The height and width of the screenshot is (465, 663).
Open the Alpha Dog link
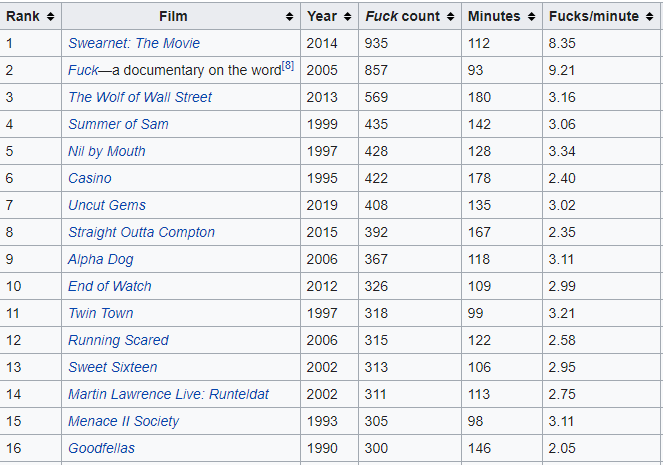(x=101, y=260)
